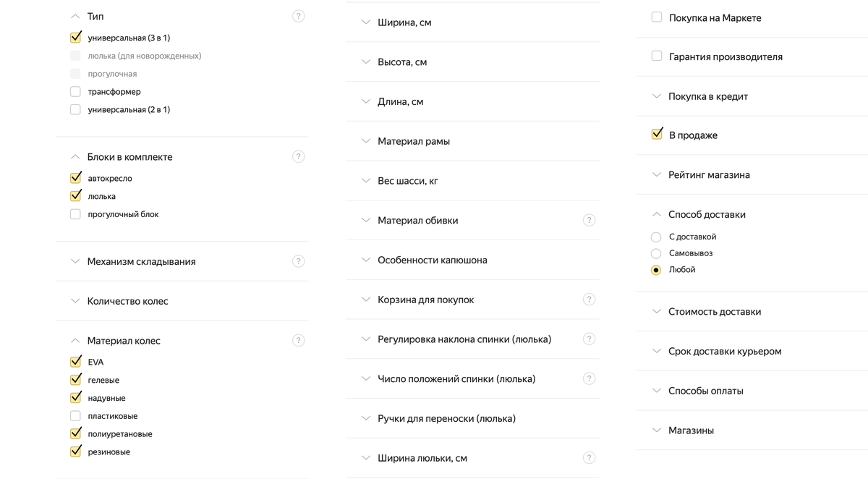868x479 pixels.
Task: Open the Способы оплаты filter
Action: [752, 391]
